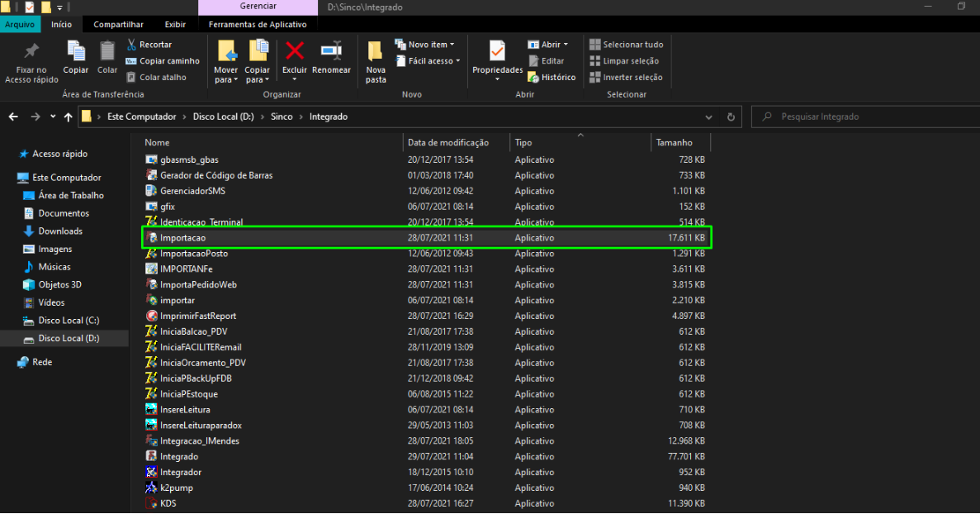Open recent locations dropdown arrow

(x=53, y=117)
